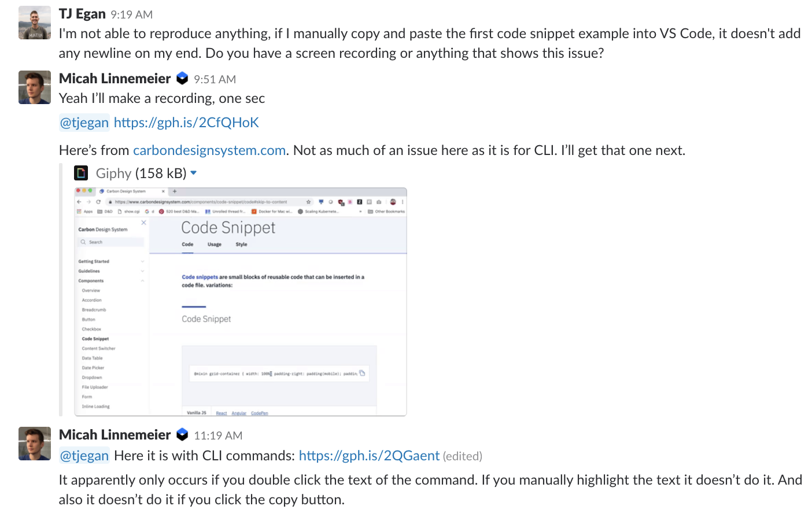Click the Apps grid icon on the bookmarks bar
This screenshot has height=517, width=812.
[78, 212]
